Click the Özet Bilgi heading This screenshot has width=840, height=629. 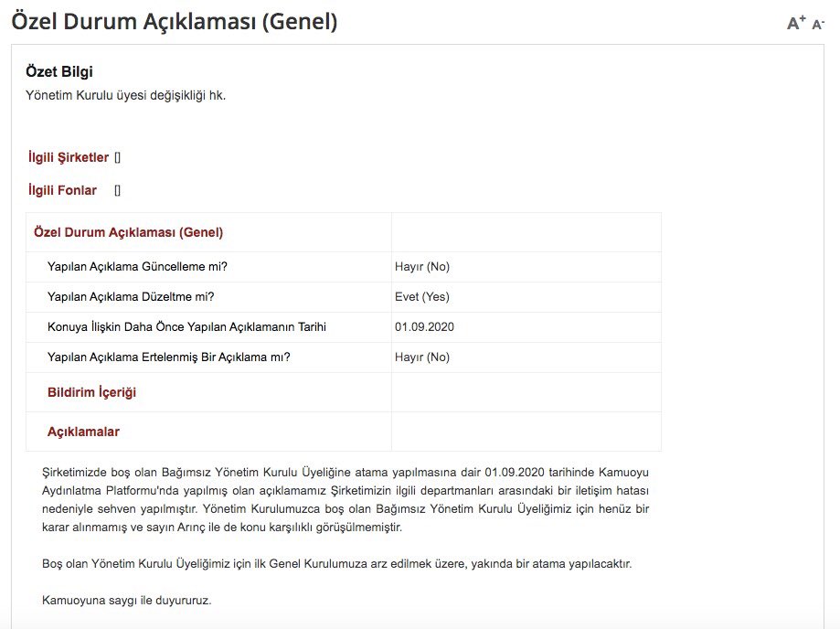[59, 72]
